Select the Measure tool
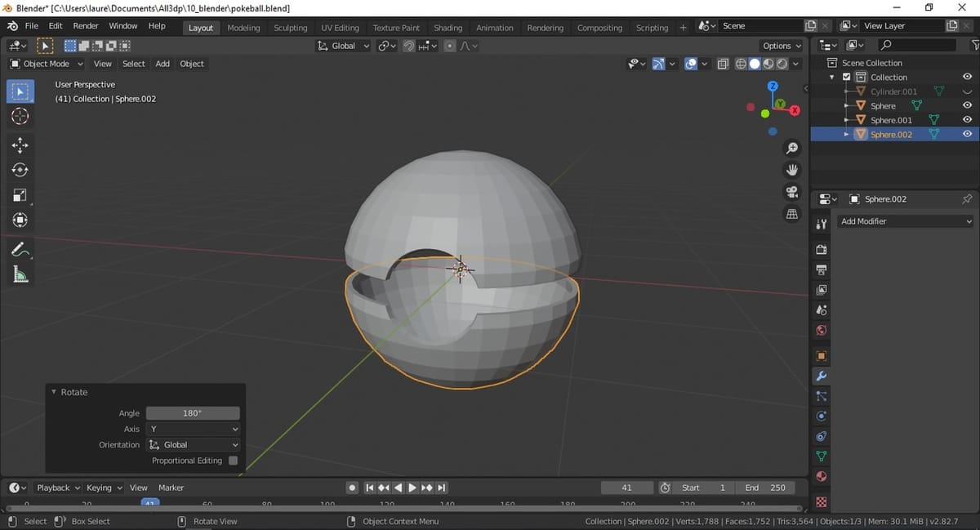The height and width of the screenshot is (530, 980). pos(20,275)
